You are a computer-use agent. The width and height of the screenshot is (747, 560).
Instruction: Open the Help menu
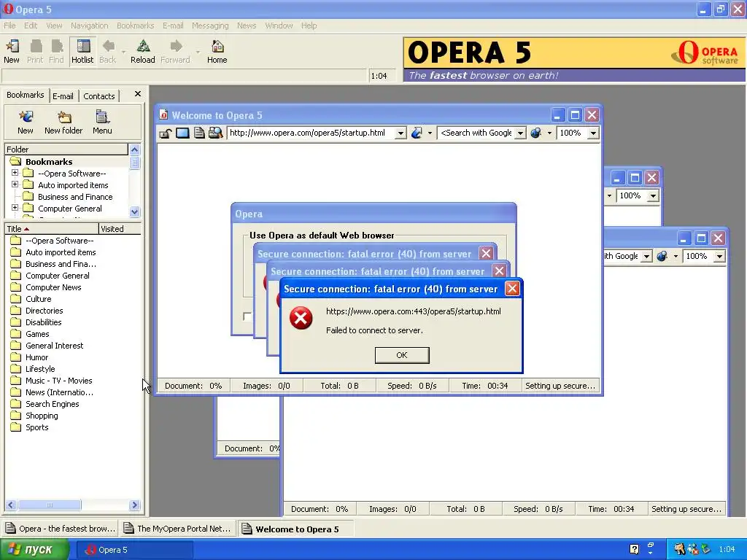[x=309, y=26]
